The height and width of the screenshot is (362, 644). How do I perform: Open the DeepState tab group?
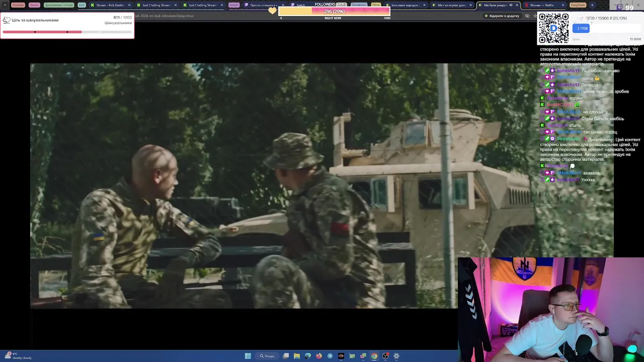(578, 5)
